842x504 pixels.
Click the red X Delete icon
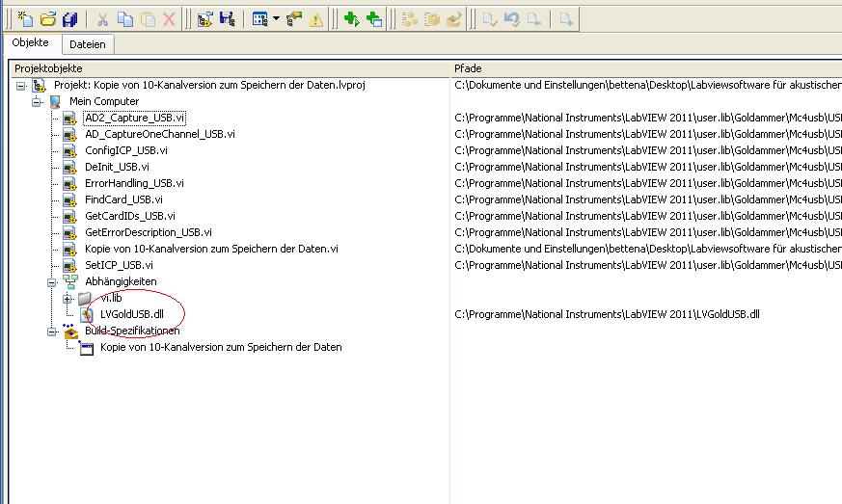tap(169, 19)
